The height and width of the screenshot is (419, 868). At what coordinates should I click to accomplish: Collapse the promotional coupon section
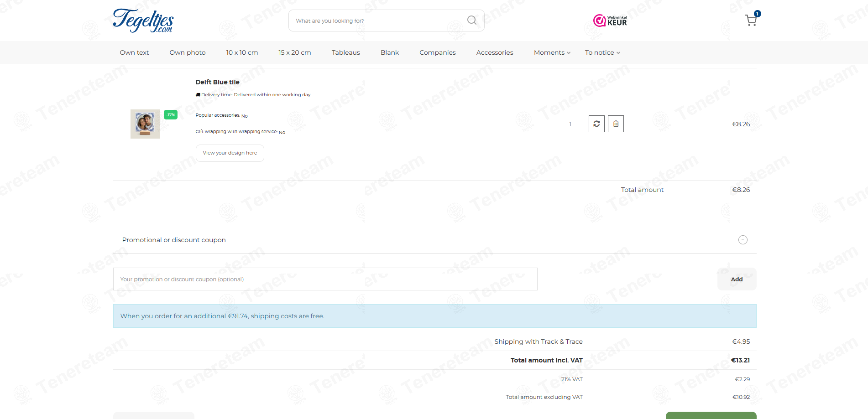tap(743, 240)
